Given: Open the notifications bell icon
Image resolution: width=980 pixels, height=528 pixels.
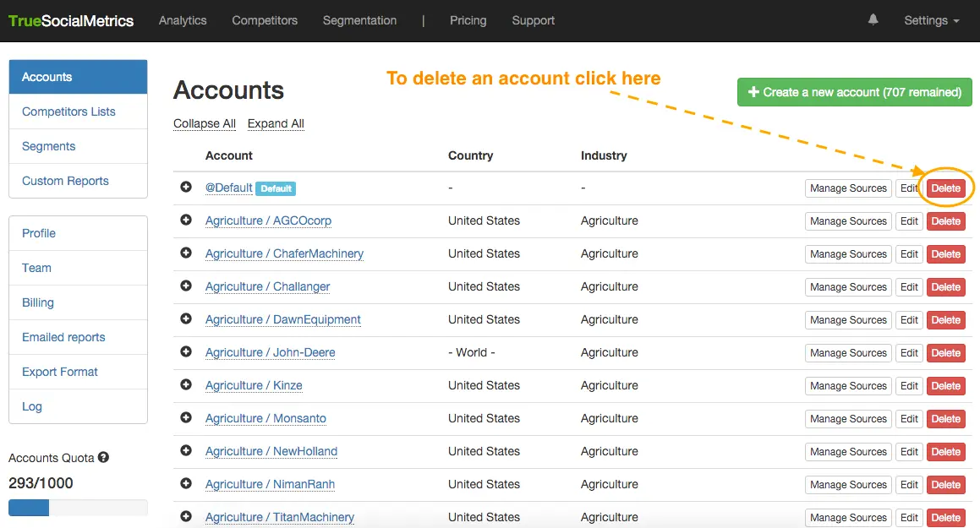Looking at the screenshot, I should [873, 19].
